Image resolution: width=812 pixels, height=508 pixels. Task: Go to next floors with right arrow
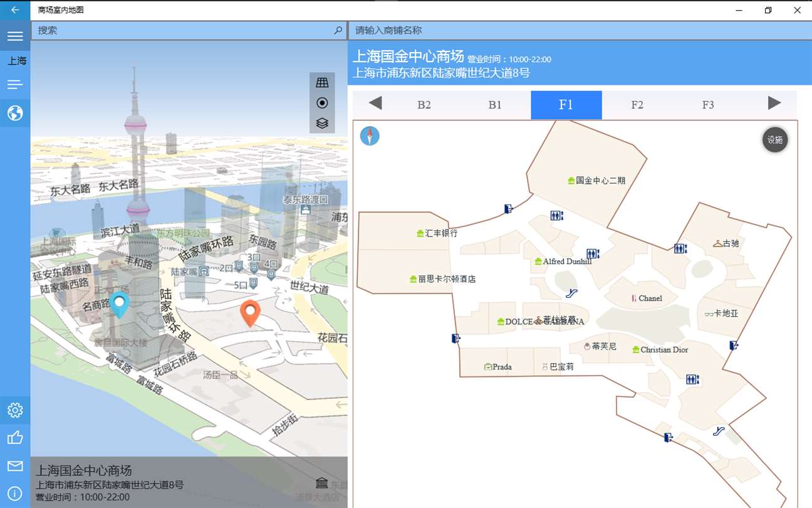[774, 103]
